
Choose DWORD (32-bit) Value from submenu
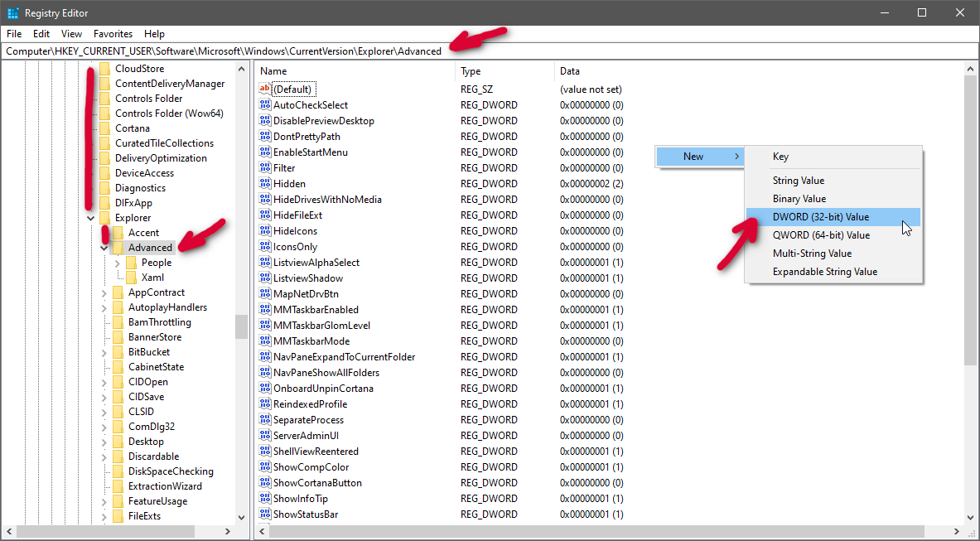point(833,217)
